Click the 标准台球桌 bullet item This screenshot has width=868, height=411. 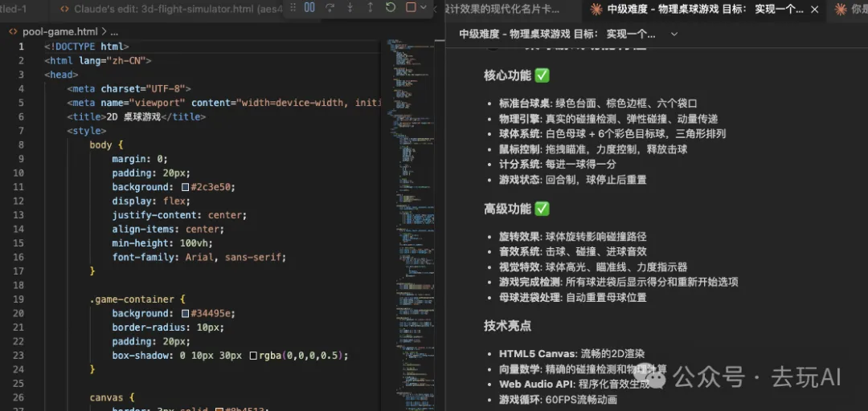[598, 104]
